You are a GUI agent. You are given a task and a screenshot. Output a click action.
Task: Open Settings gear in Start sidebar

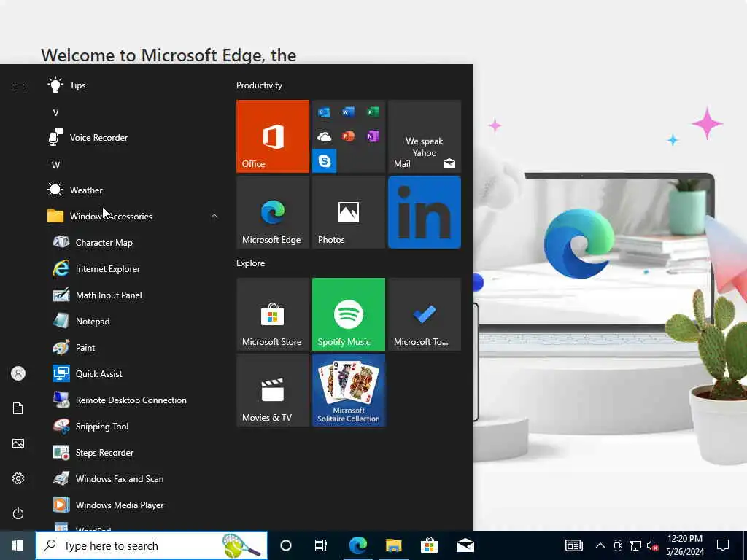[x=18, y=478]
